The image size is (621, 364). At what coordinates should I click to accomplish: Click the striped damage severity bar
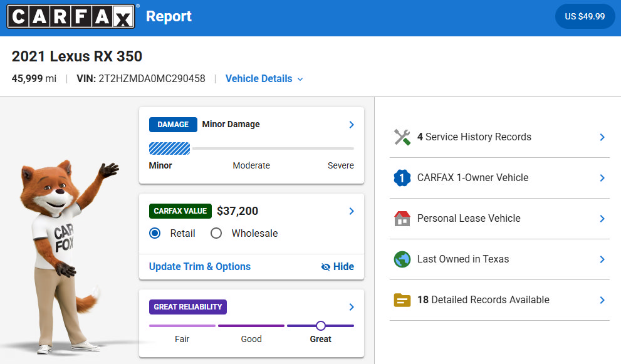(x=170, y=148)
